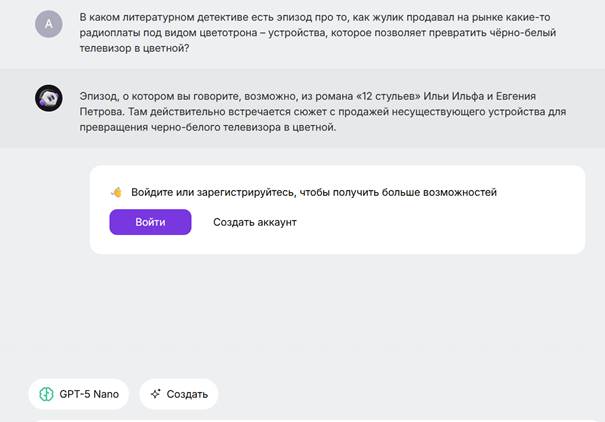Focus the message input field at bottom
Viewport: 605px width, 422px height.
302,418
